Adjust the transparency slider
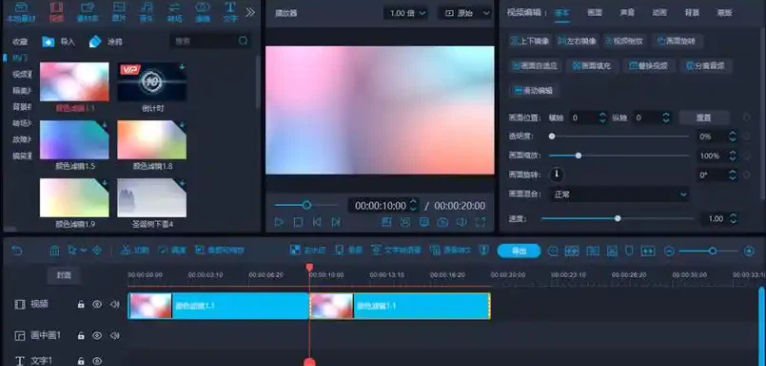Image resolution: width=766 pixels, height=366 pixels. (x=619, y=136)
